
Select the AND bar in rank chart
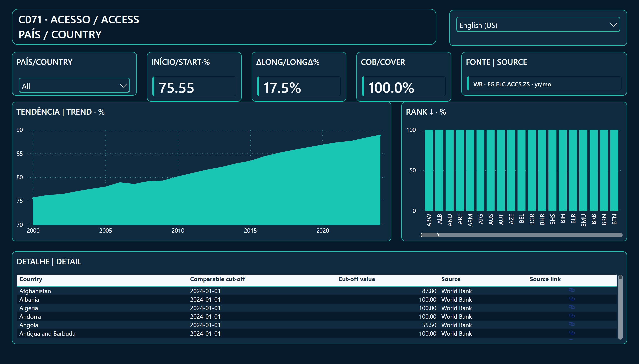[x=450, y=170]
